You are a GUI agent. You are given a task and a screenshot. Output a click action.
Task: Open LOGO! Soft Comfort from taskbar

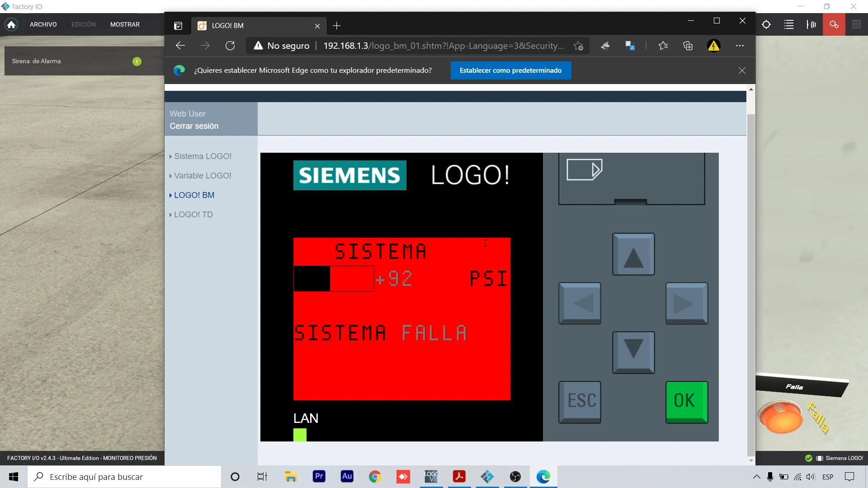pyautogui.click(x=431, y=477)
